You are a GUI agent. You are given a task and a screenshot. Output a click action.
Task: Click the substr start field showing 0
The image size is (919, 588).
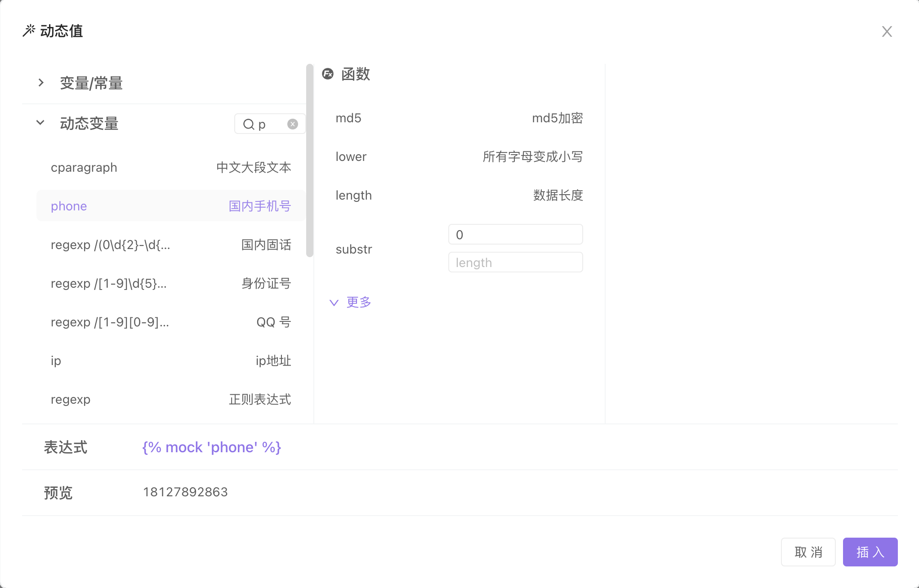point(515,235)
